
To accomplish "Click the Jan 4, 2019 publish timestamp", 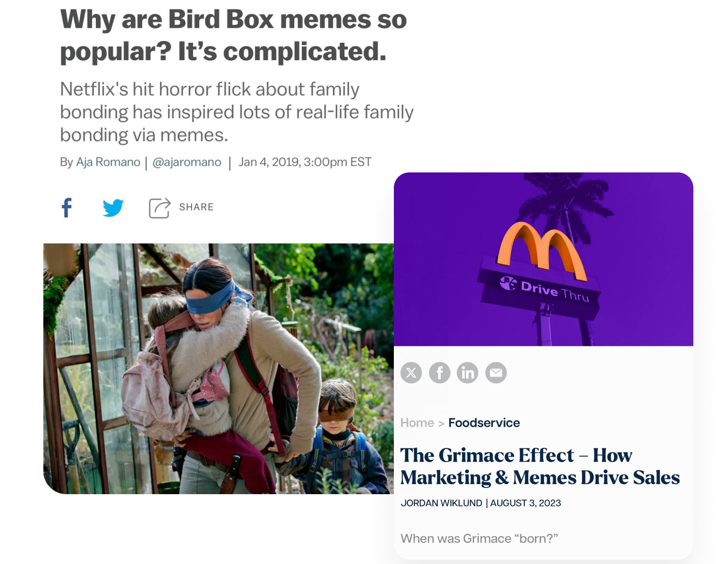I will click(x=305, y=162).
